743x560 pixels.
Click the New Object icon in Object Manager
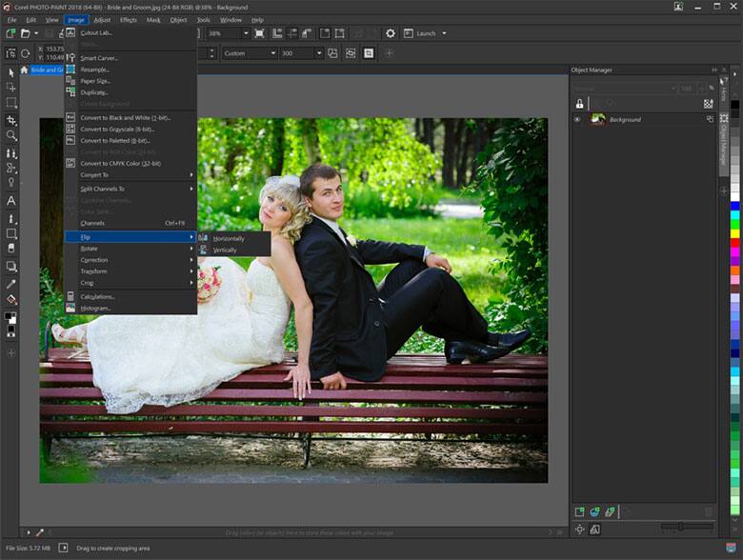pyautogui.click(x=579, y=511)
